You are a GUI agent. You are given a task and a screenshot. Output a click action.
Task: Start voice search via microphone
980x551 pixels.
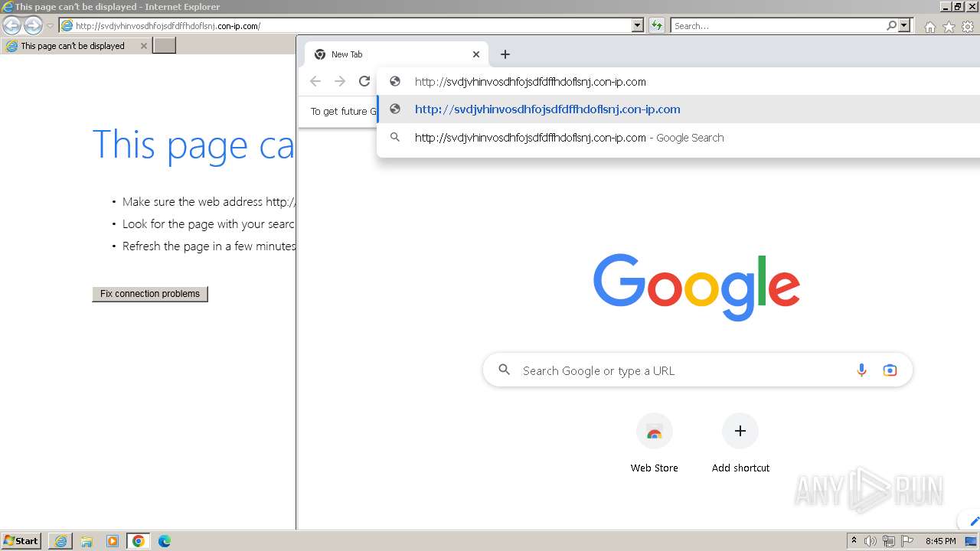[x=861, y=370]
